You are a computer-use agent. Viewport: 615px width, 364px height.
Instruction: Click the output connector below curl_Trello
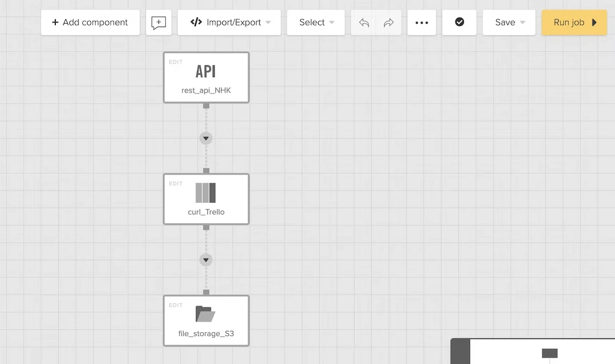tap(206, 227)
